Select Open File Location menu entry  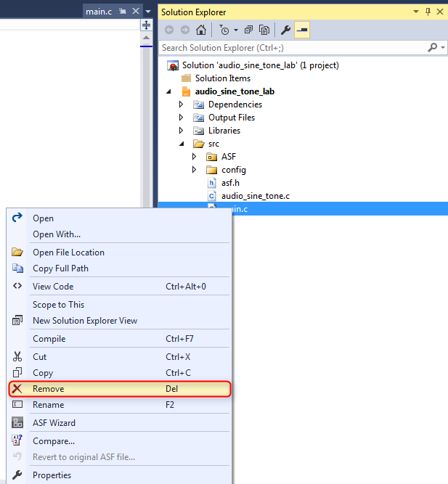tap(68, 253)
